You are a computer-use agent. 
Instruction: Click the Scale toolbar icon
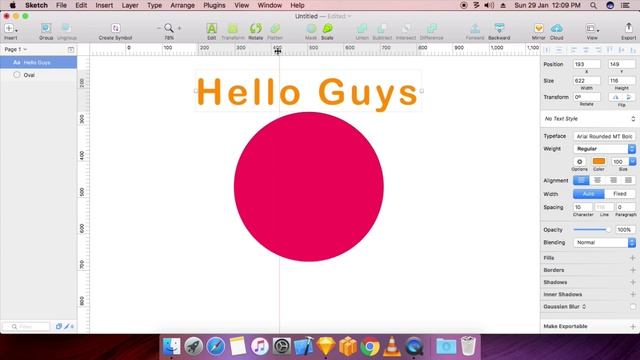pyautogui.click(x=327, y=28)
